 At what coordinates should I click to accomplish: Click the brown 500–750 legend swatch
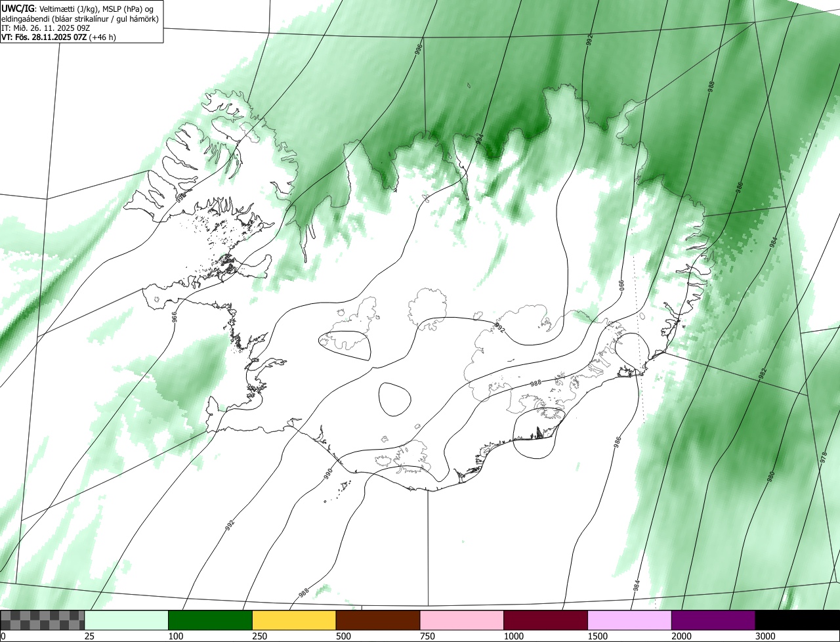pyautogui.click(x=378, y=620)
